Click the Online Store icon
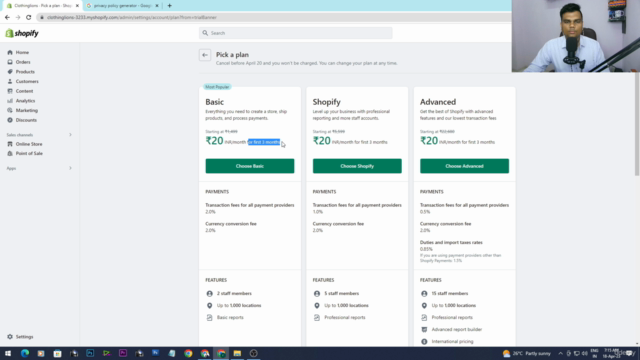 pyautogui.click(x=10, y=144)
